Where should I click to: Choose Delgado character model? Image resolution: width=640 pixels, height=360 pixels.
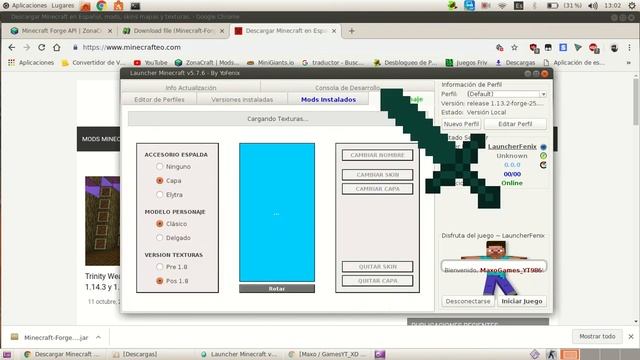coord(160,238)
